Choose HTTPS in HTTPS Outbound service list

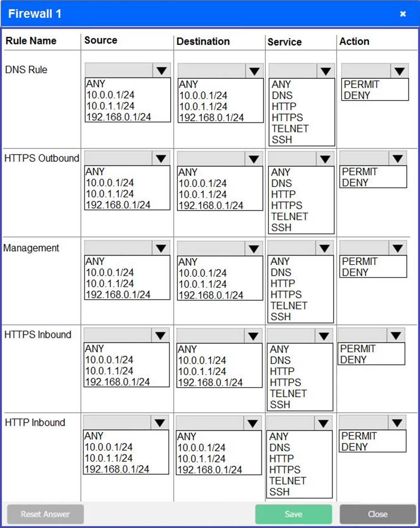(x=286, y=205)
